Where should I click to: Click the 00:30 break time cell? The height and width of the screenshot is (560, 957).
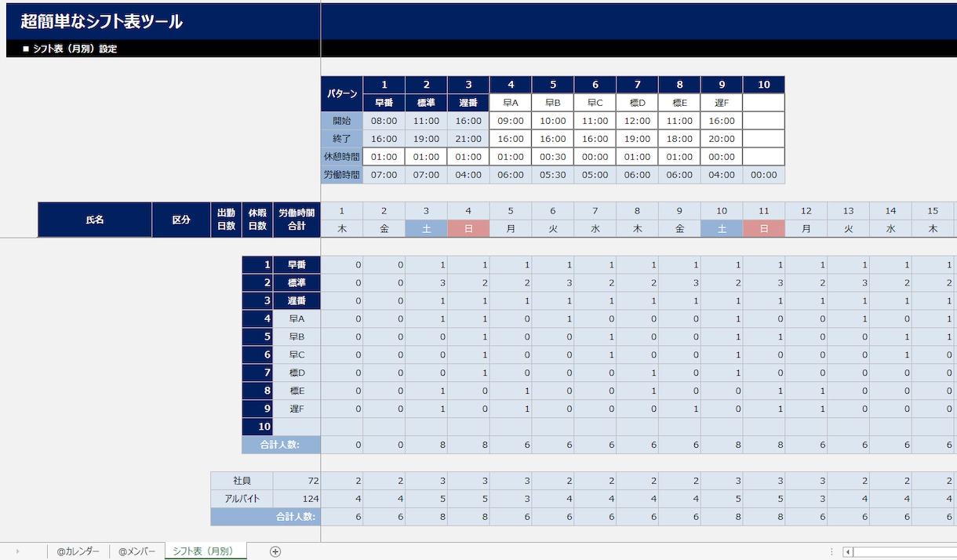point(553,157)
